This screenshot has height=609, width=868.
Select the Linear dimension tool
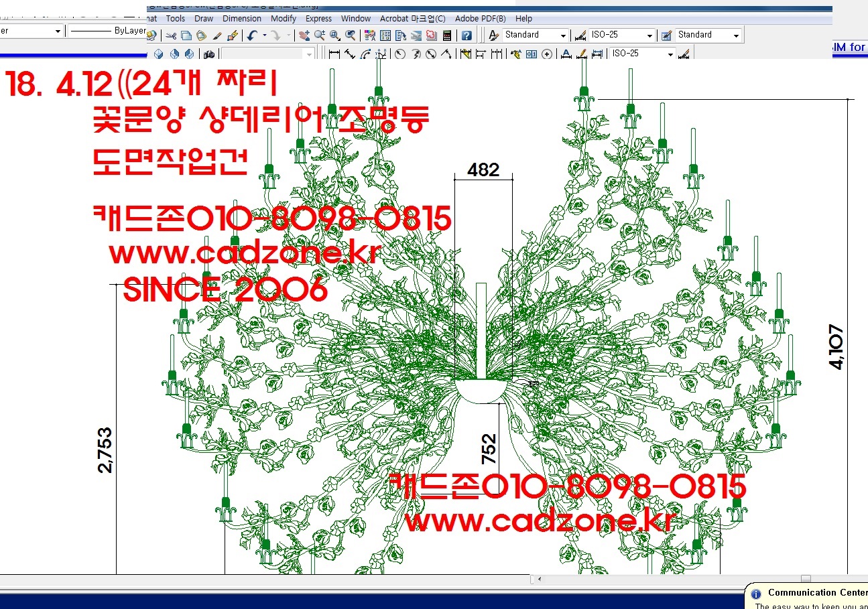(334, 54)
